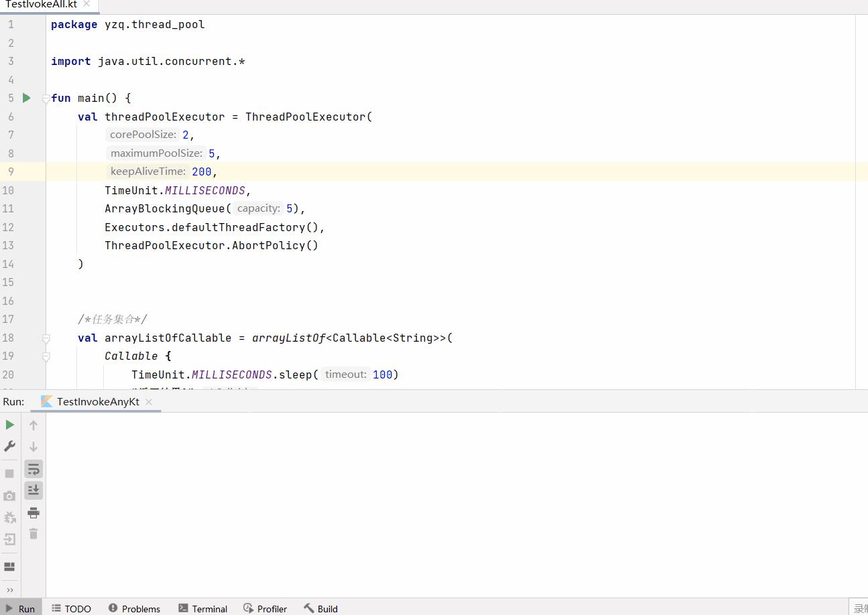Viewport: 868px width, 615px height.
Task: Go down the stack trace with the down arrow
Action: point(34,446)
